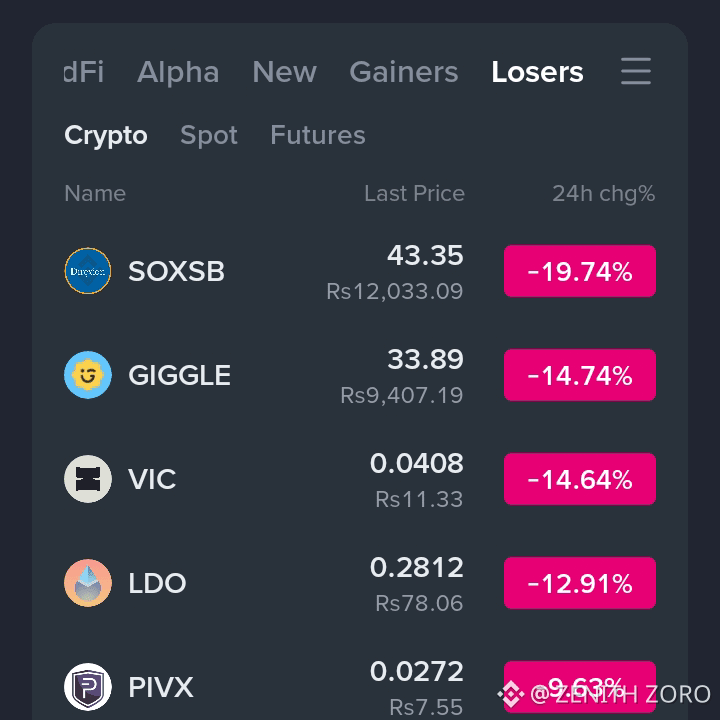Click the -14.64% change badge for VIC

(579, 479)
